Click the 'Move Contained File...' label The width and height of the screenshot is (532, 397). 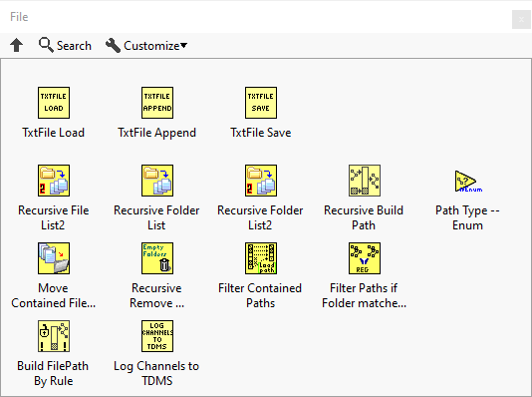point(53,295)
